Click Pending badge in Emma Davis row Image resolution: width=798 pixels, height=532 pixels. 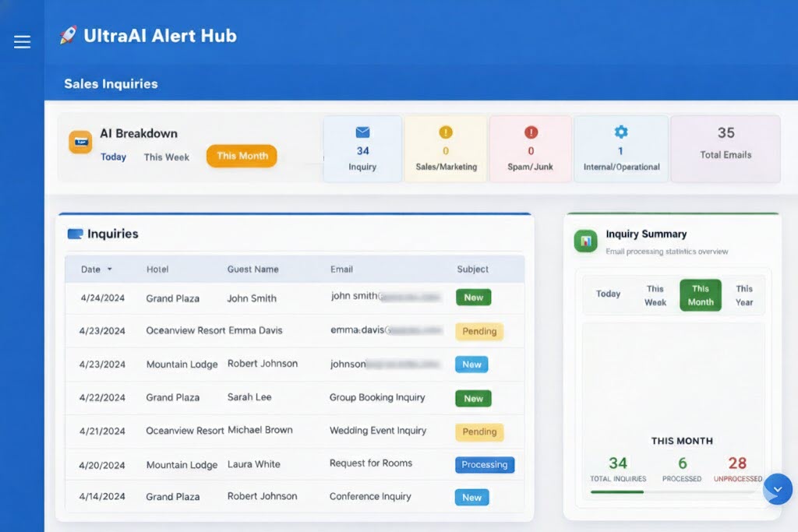[479, 331]
